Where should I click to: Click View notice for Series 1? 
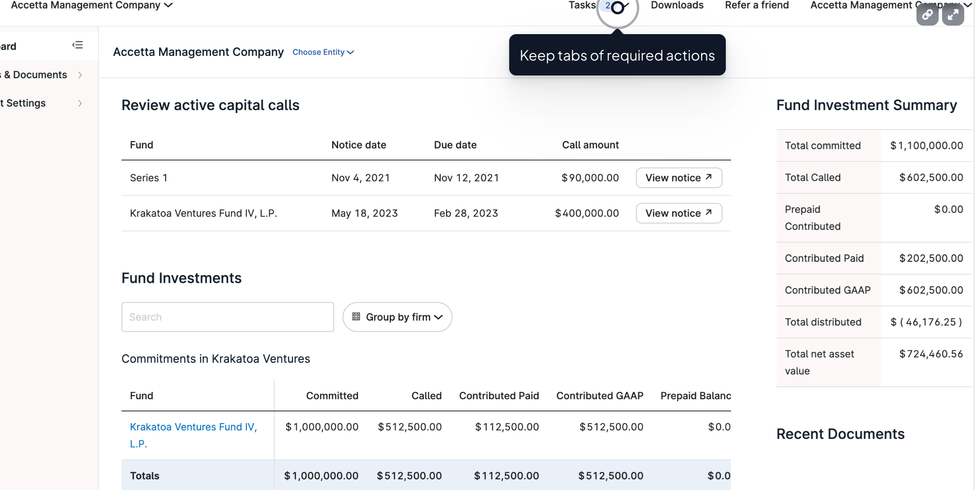click(x=678, y=177)
